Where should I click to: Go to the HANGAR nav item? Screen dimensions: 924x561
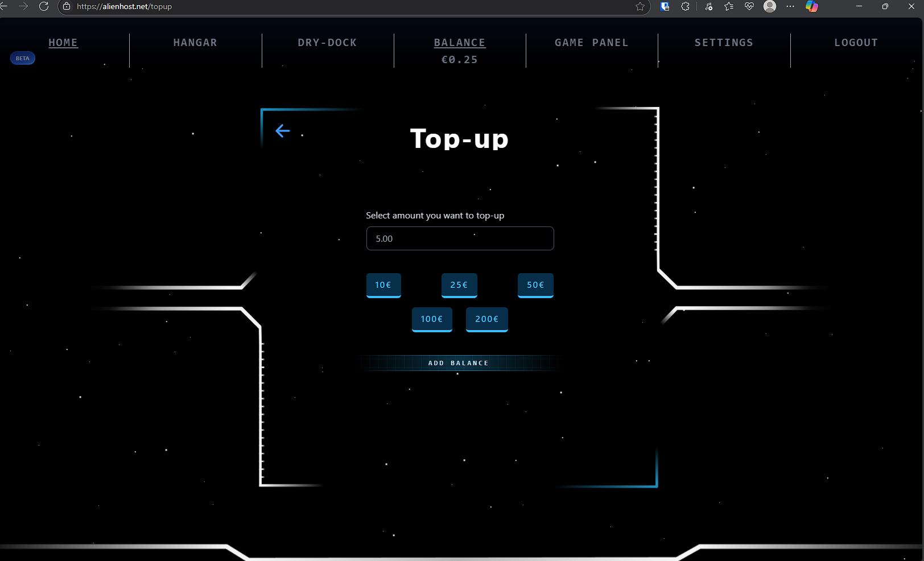point(195,43)
